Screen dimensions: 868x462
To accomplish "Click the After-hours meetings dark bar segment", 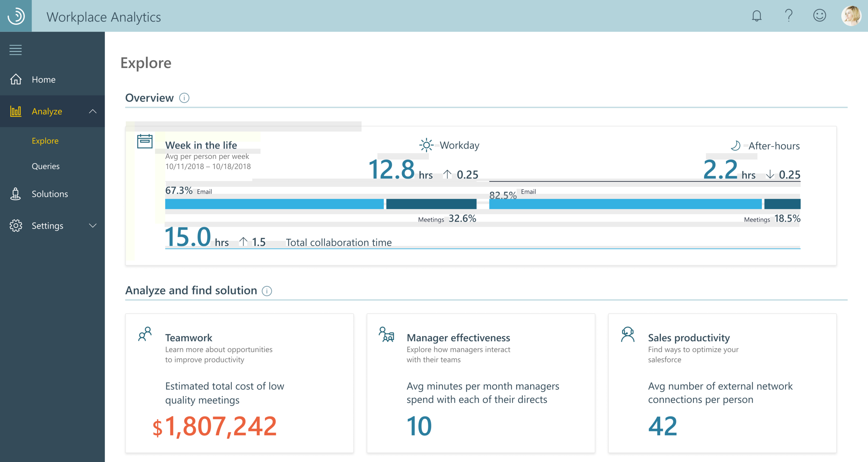I will (782, 204).
